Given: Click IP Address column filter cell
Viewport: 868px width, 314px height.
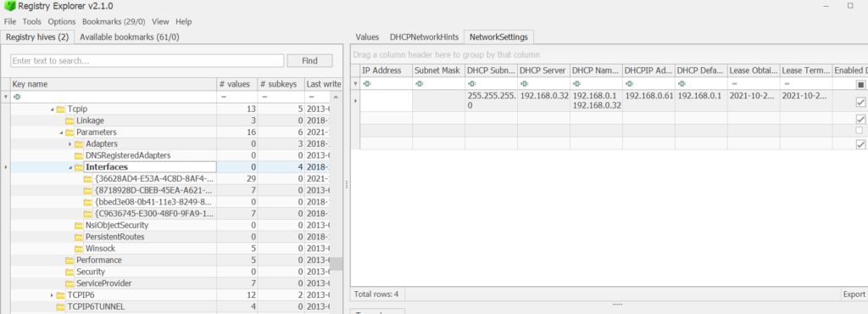Looking at the screenshot, I should (387, 84).
